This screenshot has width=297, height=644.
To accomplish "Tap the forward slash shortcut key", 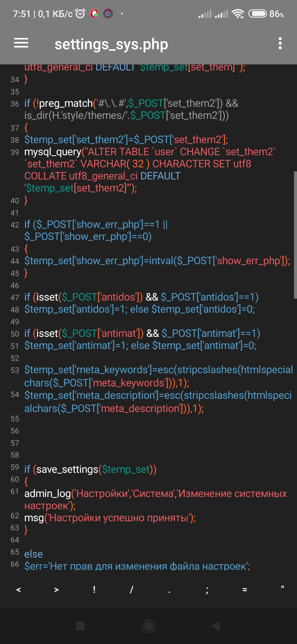I will (131, 590).
